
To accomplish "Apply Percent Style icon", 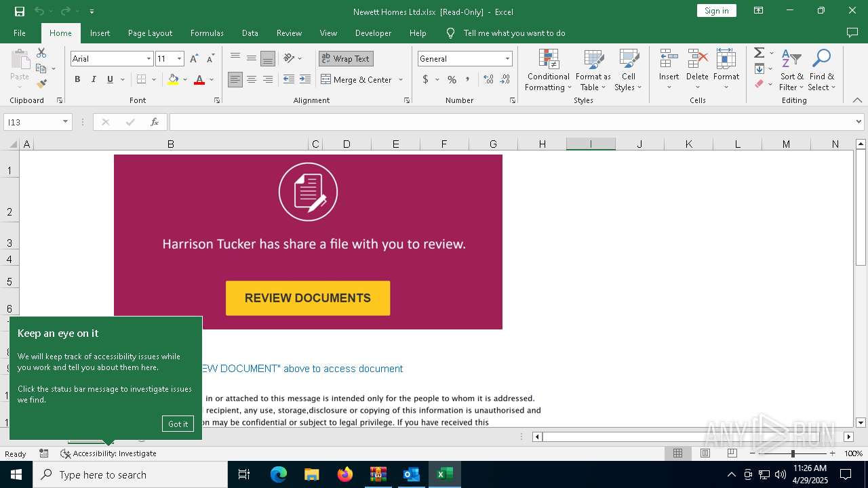I will pos(452,79).
